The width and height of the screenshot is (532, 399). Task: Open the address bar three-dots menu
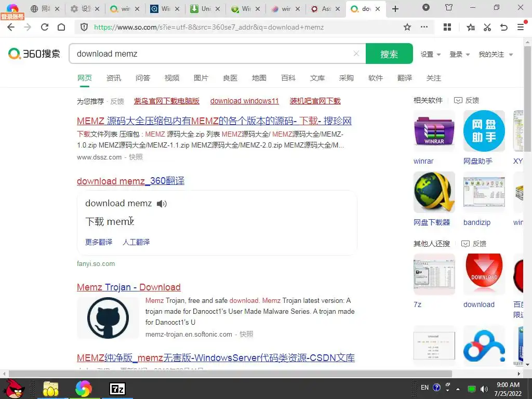[x=424, y=27]
